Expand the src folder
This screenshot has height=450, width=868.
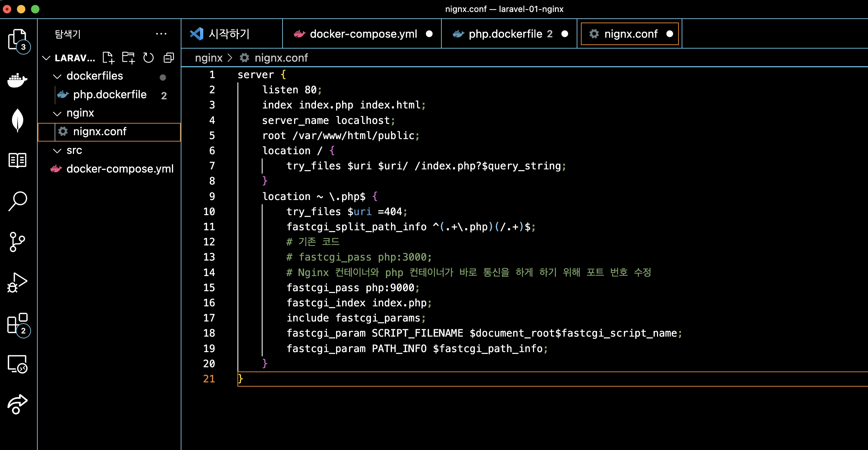(x=74, y=150)
